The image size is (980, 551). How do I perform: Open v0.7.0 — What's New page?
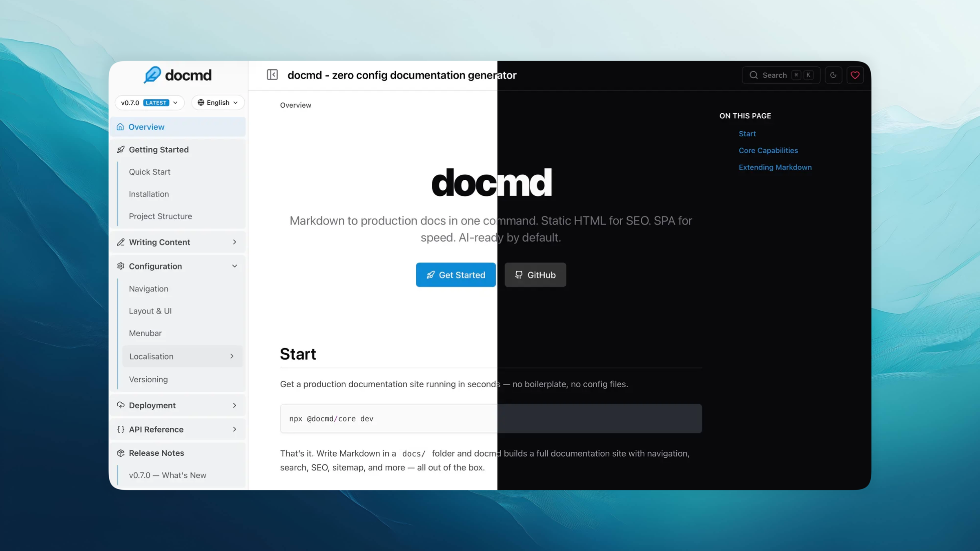tap(168, 475)
